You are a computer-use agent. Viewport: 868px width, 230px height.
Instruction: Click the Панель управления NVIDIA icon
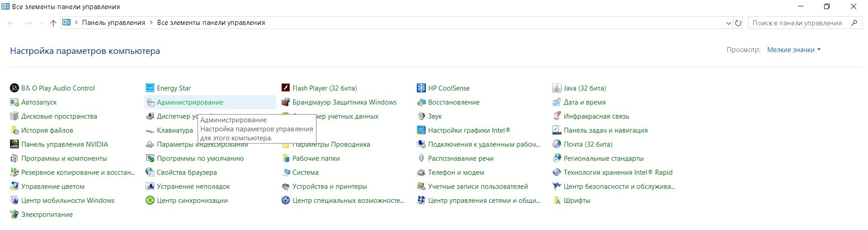[14, 144]
